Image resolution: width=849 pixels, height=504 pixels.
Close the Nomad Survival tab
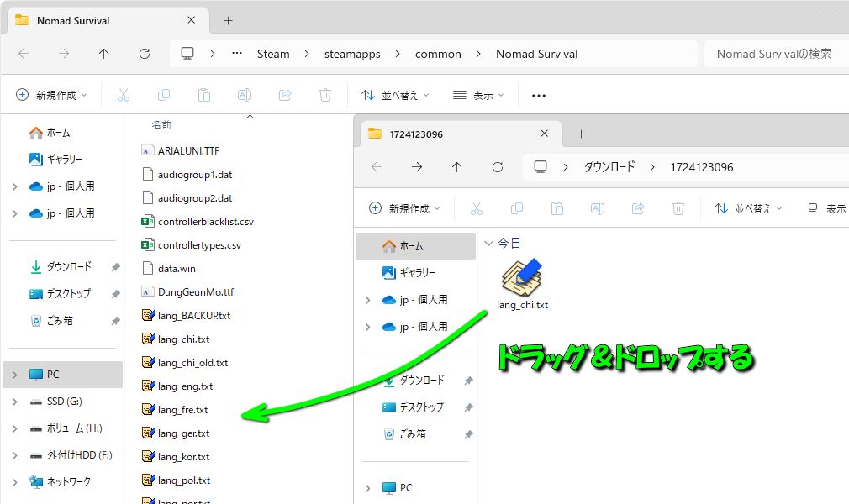click(191, 20)
